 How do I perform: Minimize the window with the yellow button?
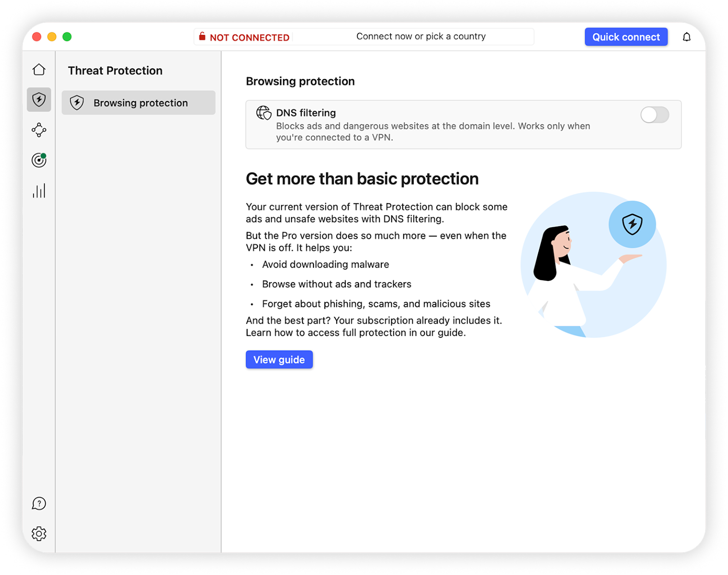coord(52,37)
